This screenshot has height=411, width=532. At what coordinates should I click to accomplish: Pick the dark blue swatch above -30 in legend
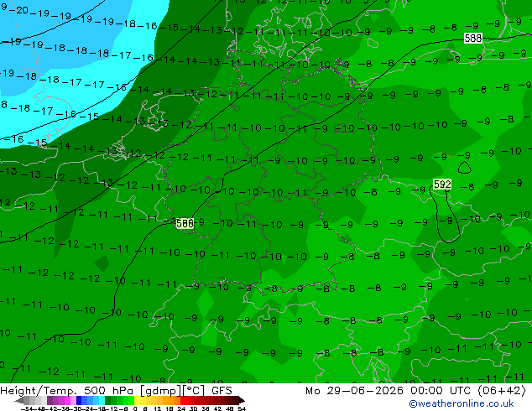(79, 400)
